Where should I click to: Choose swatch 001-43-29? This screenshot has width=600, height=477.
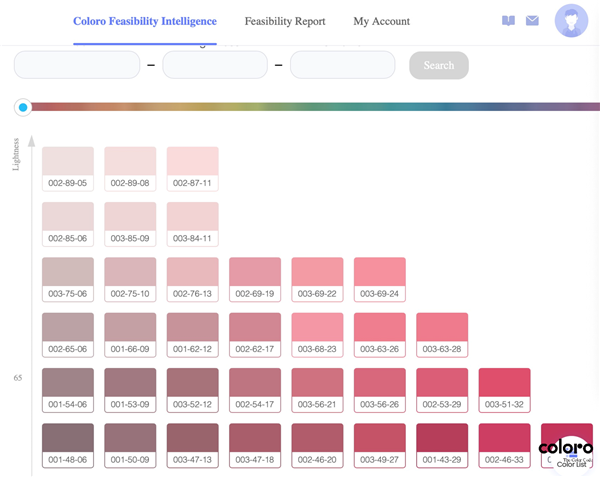click(442, 445)
